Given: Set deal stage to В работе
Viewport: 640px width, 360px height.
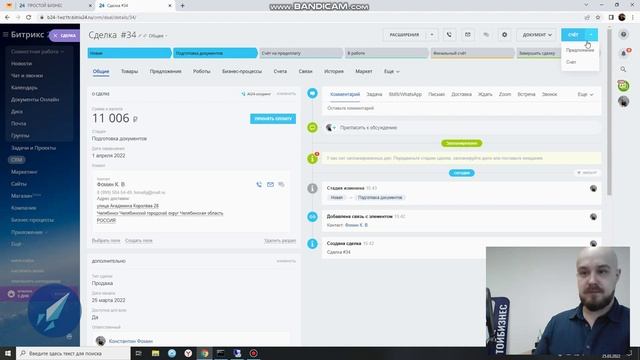Looking at the screenshot, I should pos(387,53).
